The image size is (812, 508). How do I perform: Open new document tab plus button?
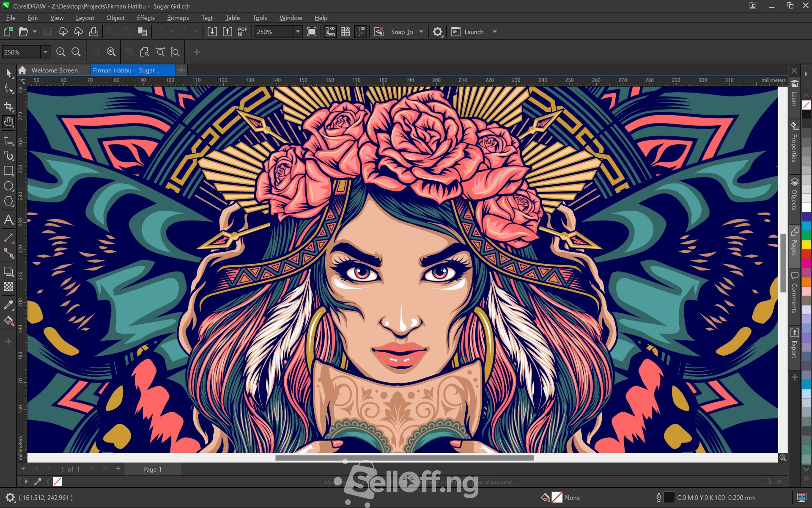click(181, 70)
